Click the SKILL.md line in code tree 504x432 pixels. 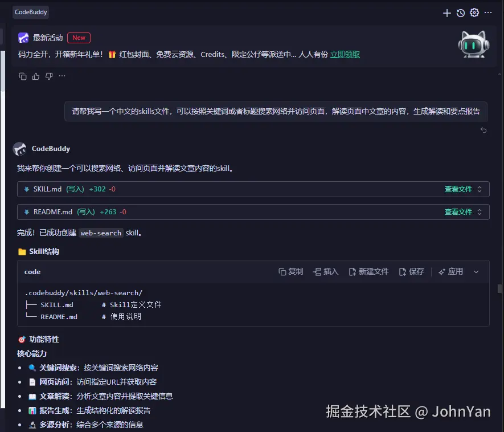(93, 305)
